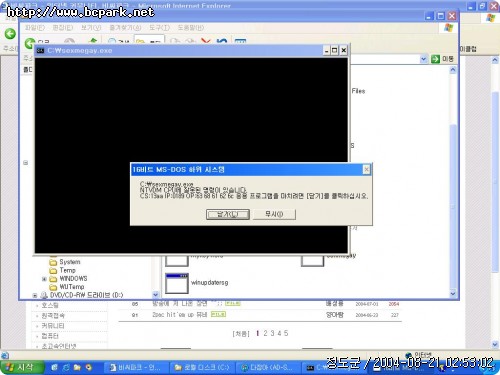Select the winupdatersg file name label
Screen dimensions: 500x375
[x=209, y=282]
